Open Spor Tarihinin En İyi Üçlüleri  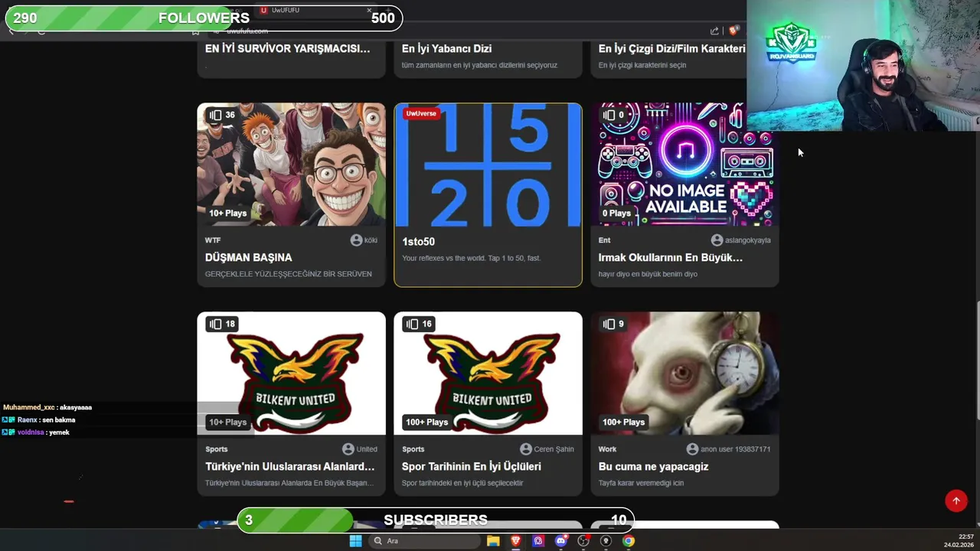click(471, 467)
